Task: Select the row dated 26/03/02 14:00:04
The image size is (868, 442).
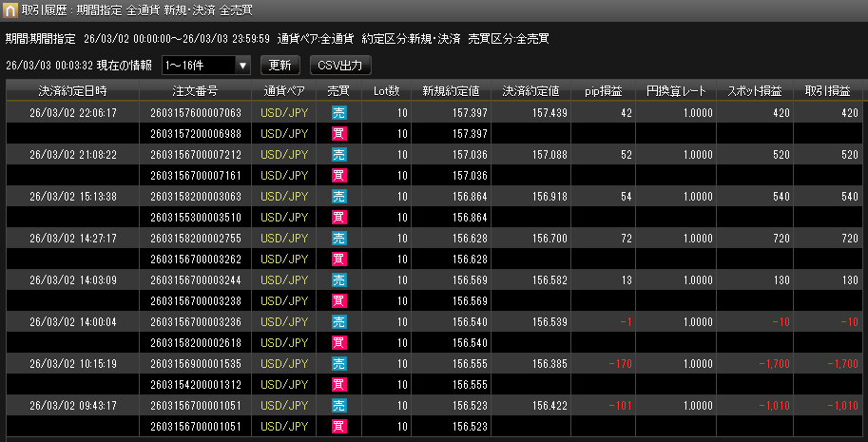Action: [72, 322]
